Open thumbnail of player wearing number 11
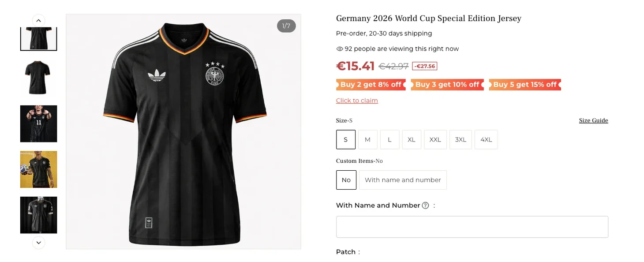644x262 pixels. [x=39, y=124]
